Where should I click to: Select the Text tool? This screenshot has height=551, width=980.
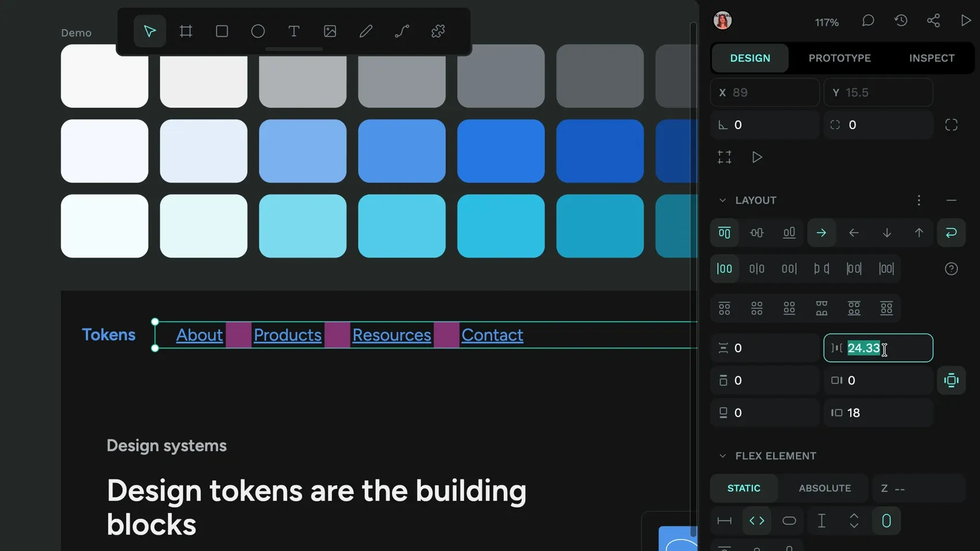pos(294,31)
